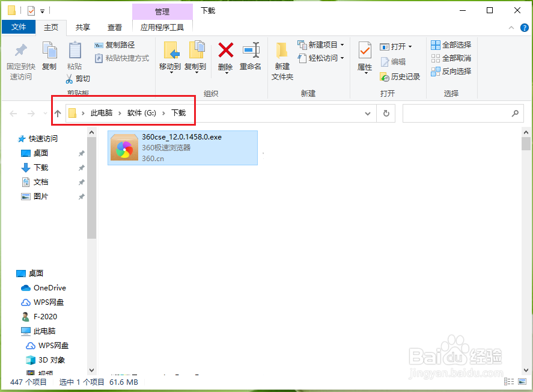Click the 复制路径 (Copy path) icon

click(x=99, y=44)
